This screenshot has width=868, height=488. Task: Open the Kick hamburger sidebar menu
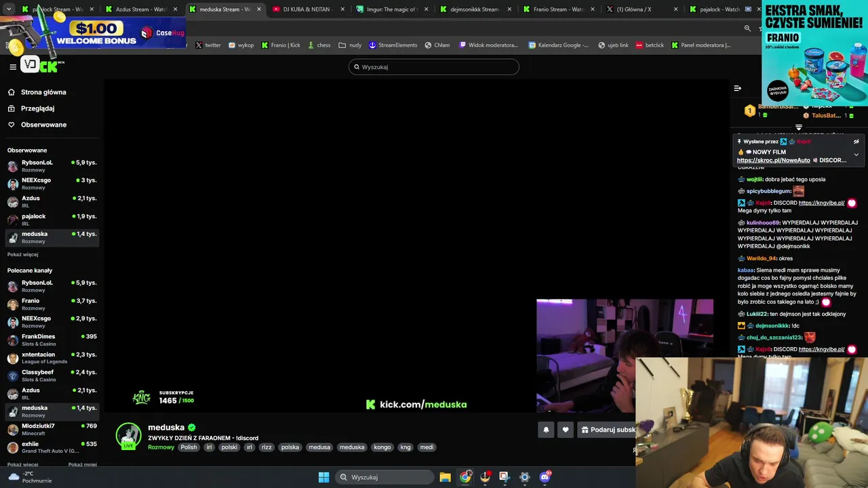[x=12, y=66]
